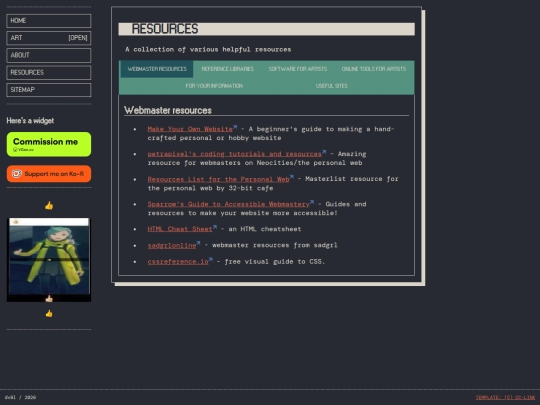Viewport: 540px width, 405px height.
Task: Visit the sadgrlonline link
Action: pyautogui.click(x=172, y=246)
